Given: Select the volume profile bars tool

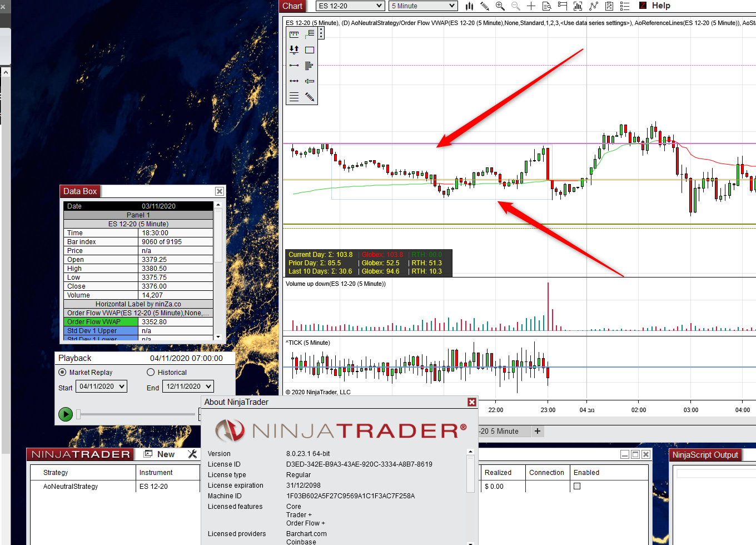Looking at the screenshot, I should [310, 66].
